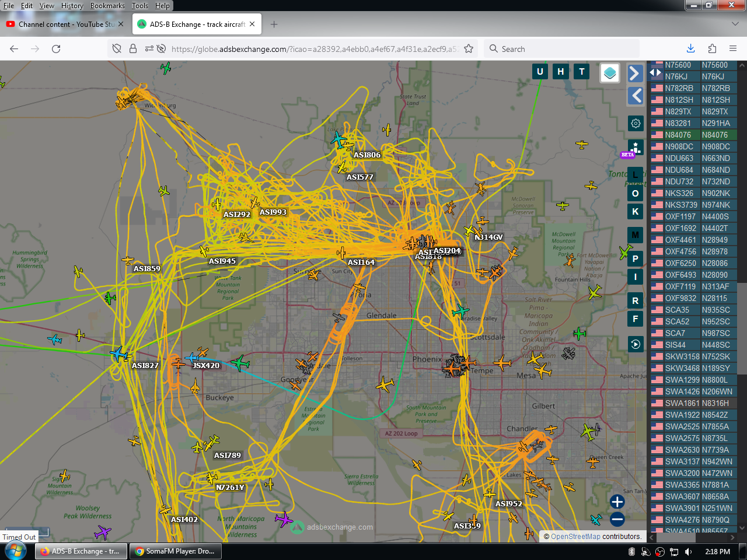
Task: Click the R map option button
Action: click(x=636, y=301)
